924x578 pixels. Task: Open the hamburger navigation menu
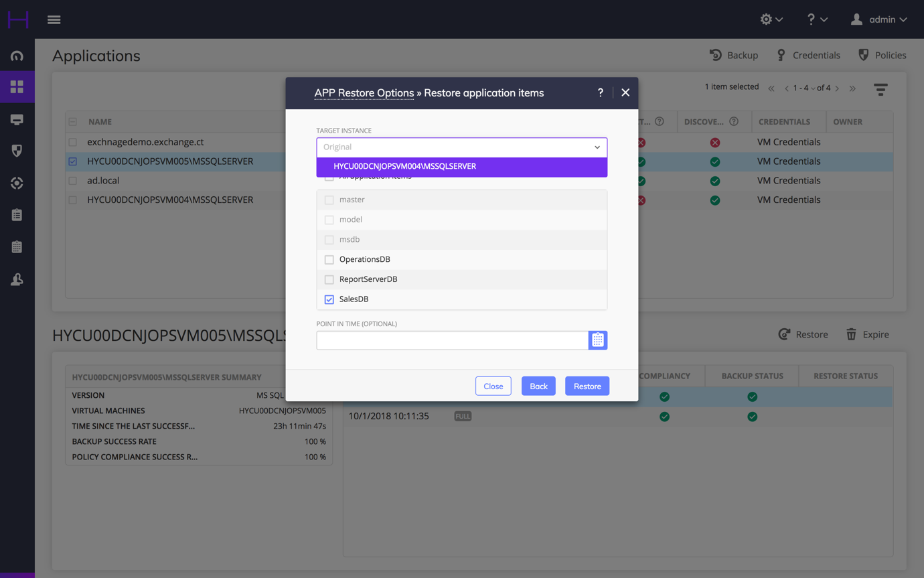[x=54, y=19]
